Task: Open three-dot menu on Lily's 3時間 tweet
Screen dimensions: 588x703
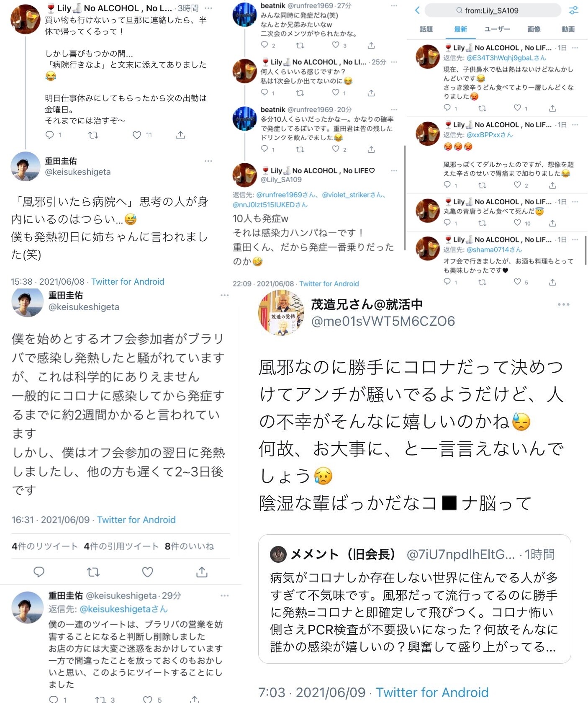Action: coord(208,8)
